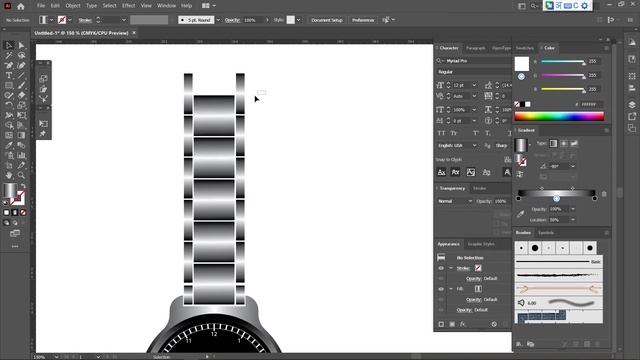Click Add New Stroke icon in Appearance

click(441, 324)
